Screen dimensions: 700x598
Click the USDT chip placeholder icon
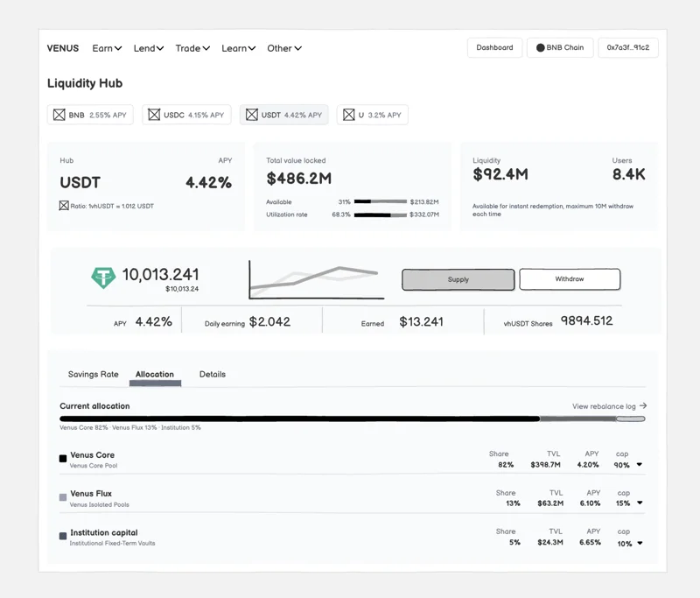252,115
